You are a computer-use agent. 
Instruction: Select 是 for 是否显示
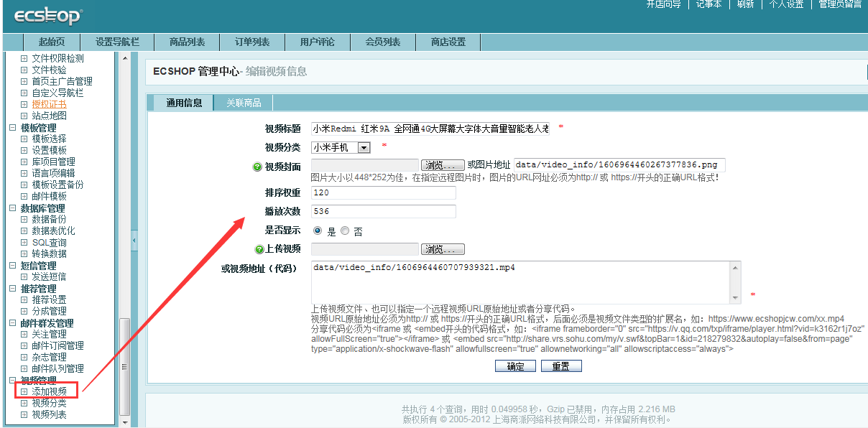(x=318, y=231)
